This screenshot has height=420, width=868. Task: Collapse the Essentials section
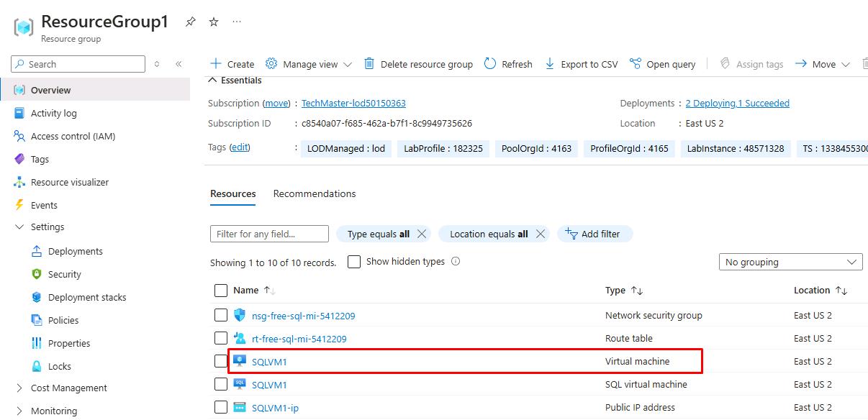point(212,80)
